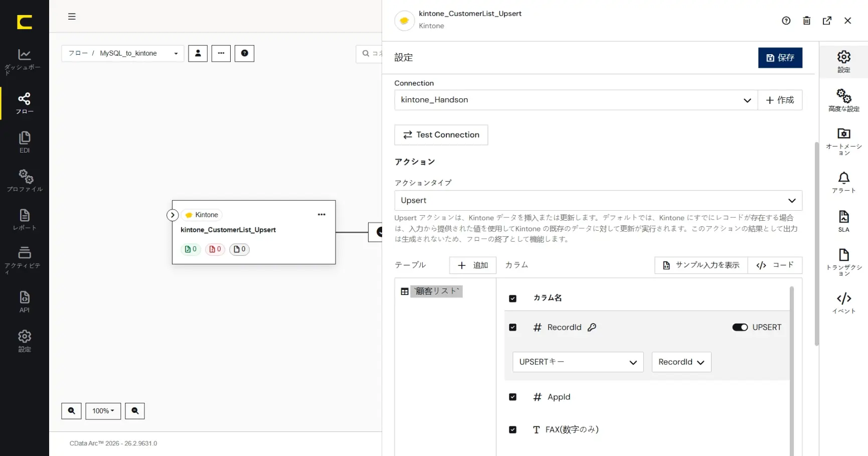
Task: Open the API sidebar item
Action: point(24,302)
